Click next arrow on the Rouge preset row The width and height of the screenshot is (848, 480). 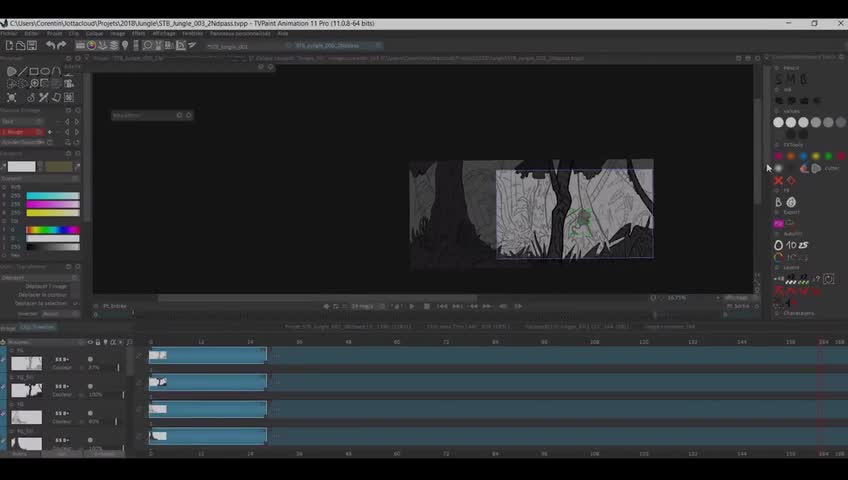77,132
